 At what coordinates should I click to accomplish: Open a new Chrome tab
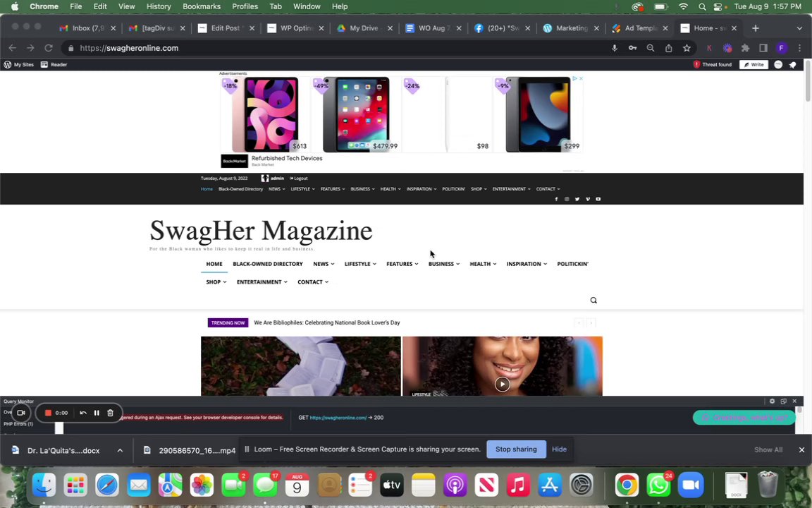tap(756, 28)
